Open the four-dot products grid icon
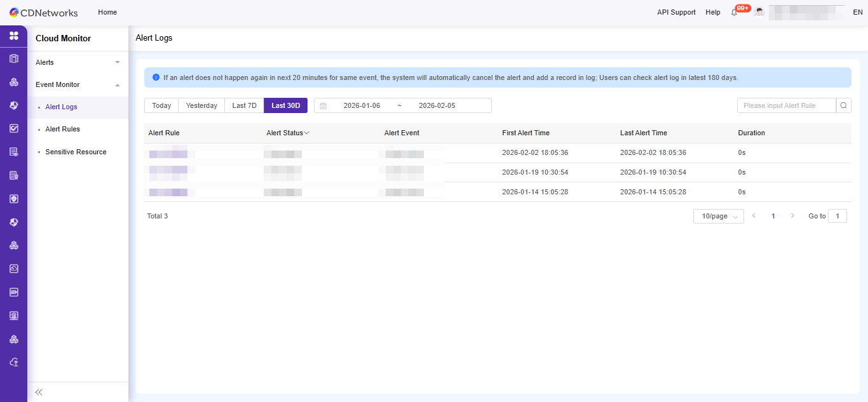The image size is (868, 402). click(x=13, y=36)
